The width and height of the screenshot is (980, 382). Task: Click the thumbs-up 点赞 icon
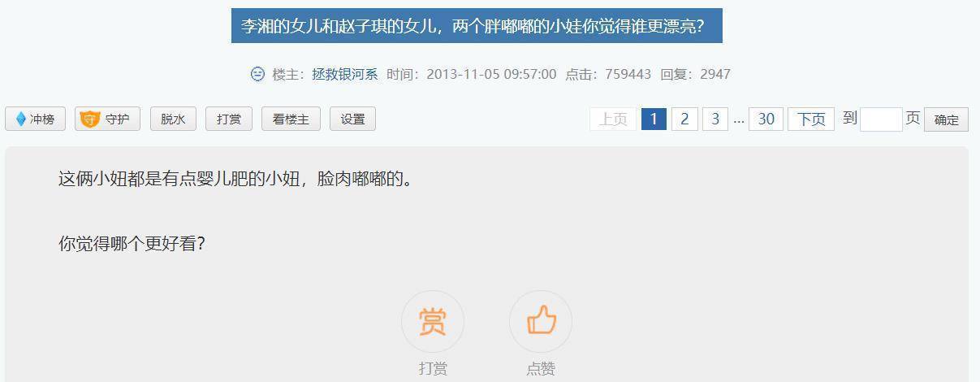[x=541, y=322]
